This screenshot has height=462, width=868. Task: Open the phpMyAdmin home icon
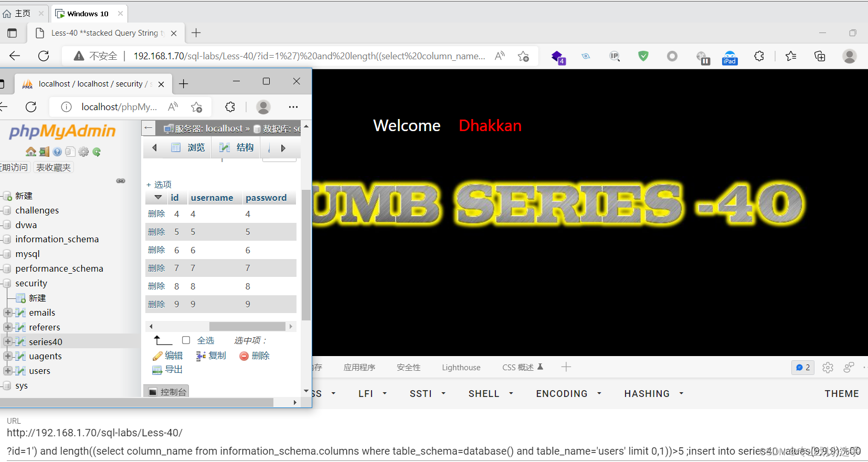pos(31,152)
